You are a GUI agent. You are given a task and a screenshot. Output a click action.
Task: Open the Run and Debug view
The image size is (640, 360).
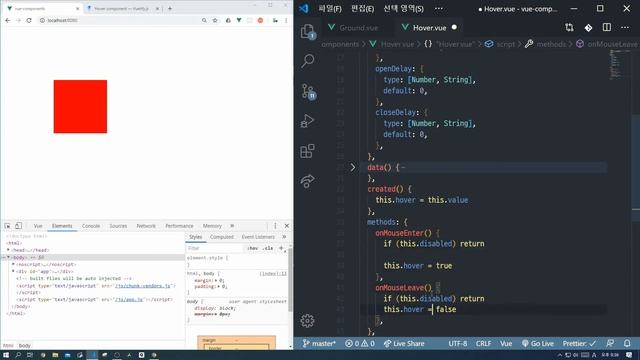307,121
